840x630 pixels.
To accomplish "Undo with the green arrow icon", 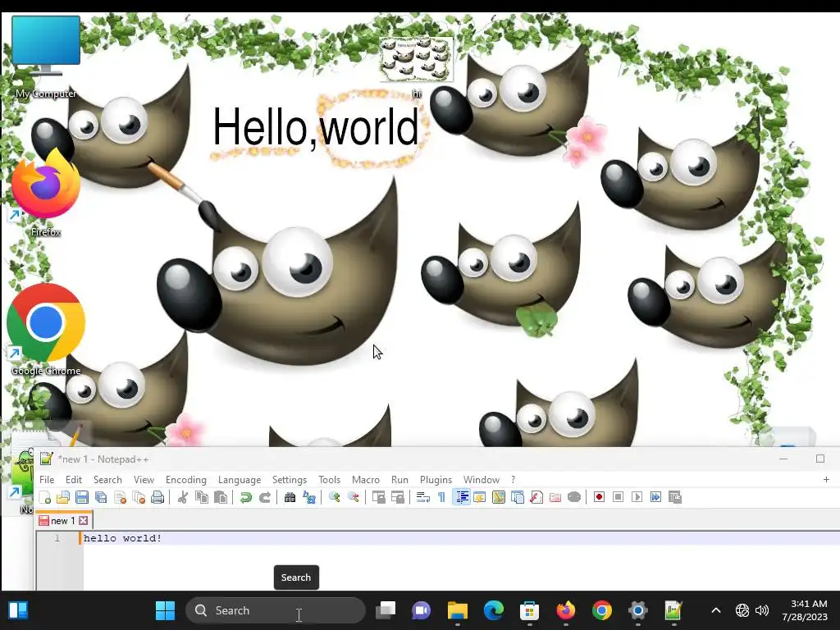I will pos(246,498).
